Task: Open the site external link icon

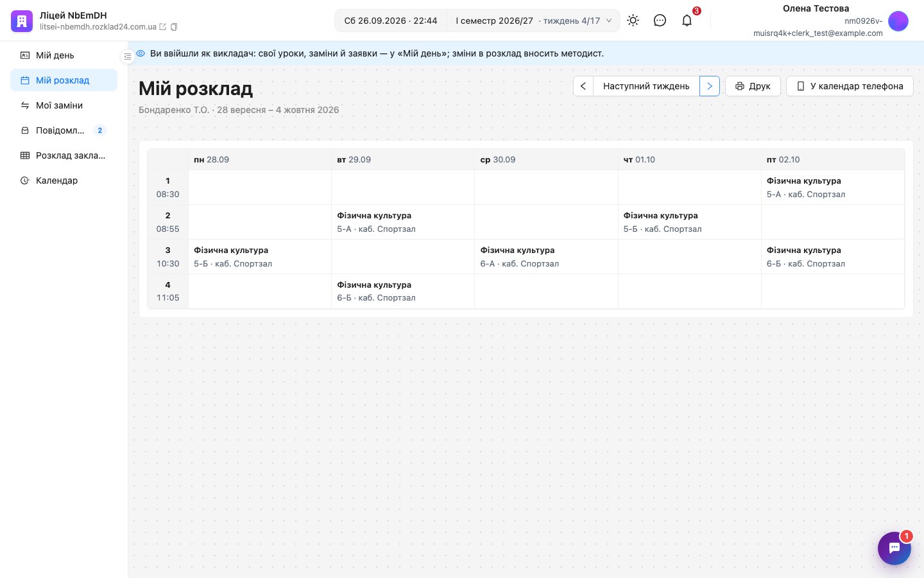Action: tap(163, 27)
